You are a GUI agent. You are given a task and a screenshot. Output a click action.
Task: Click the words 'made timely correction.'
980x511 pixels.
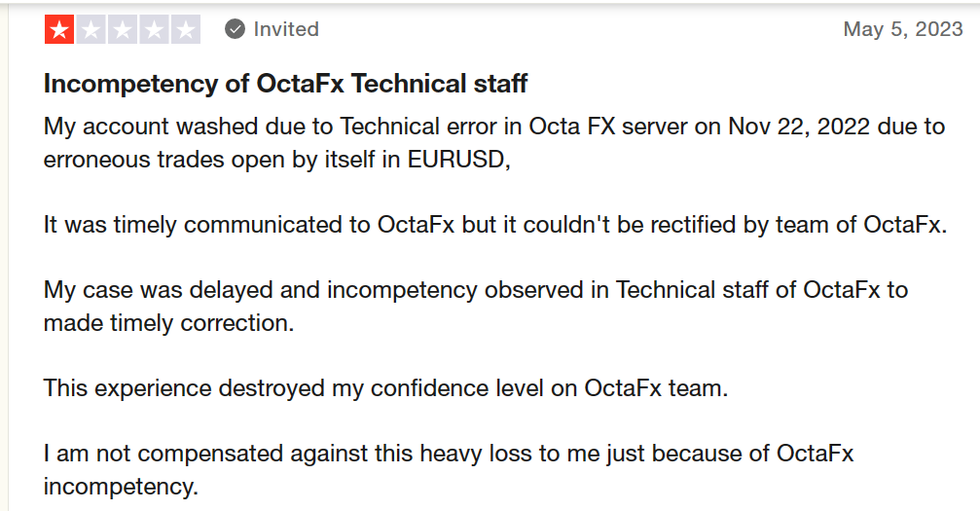pos(168,323)
